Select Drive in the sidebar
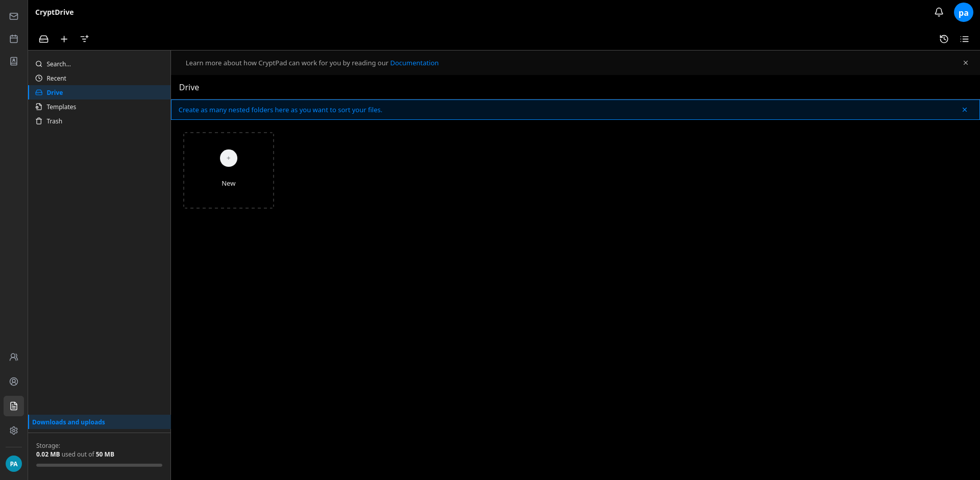Viewport: 980px width, 480px height. click(100, 92)
